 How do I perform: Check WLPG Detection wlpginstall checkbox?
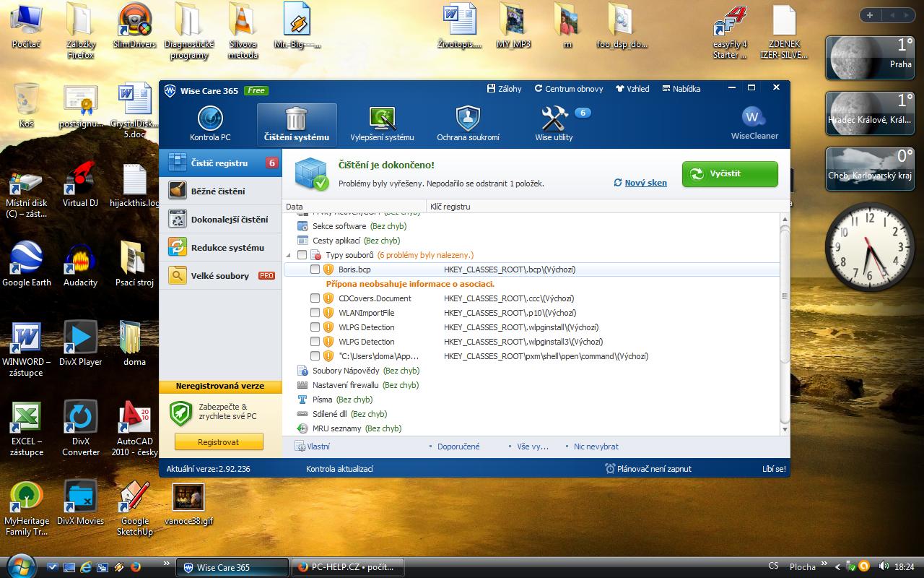315,327
